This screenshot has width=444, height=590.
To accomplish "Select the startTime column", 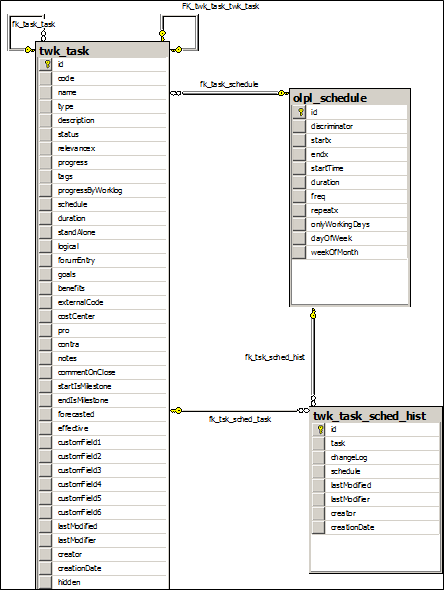I will pos(350,168).
